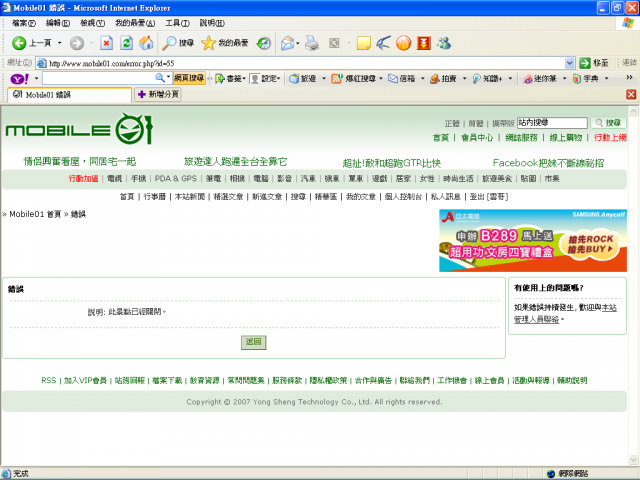The image size is (640, 480).
Task: Open the 編輯 (Edit) menu
Action: (58, 23)
